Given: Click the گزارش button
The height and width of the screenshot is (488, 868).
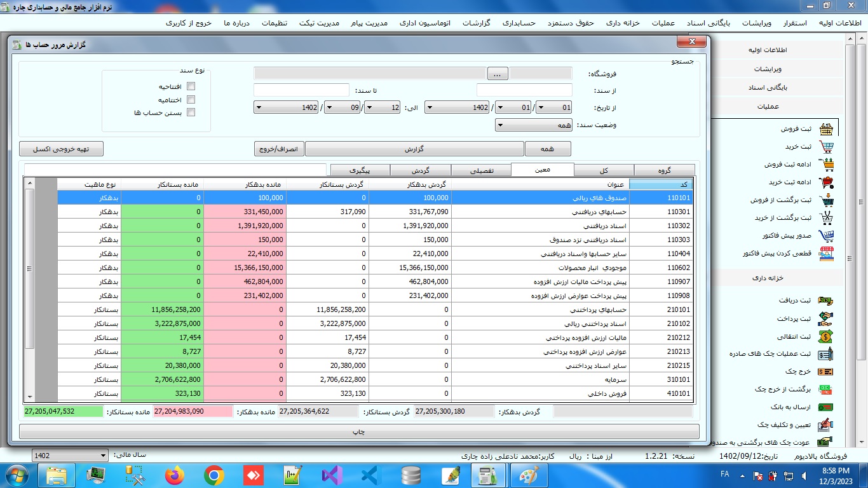Looking at the screenshot, I should (414, 149).
